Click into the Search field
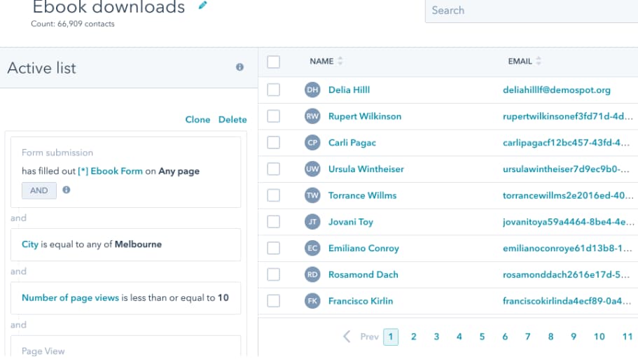Image resolution: width=638 pixels, height=364 pixels. (x=531, y=10)
